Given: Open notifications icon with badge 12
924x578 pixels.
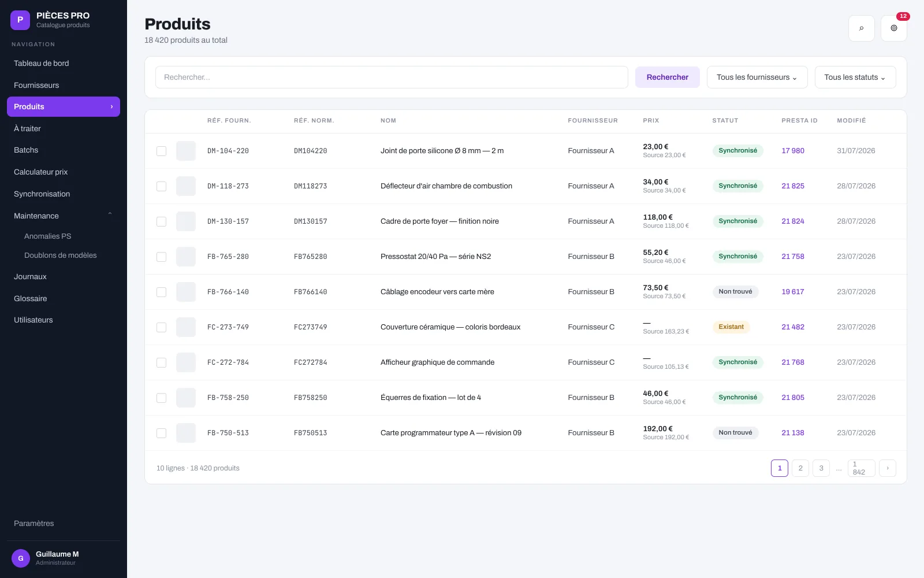Looking at the screenshot, I should [893, 28].
